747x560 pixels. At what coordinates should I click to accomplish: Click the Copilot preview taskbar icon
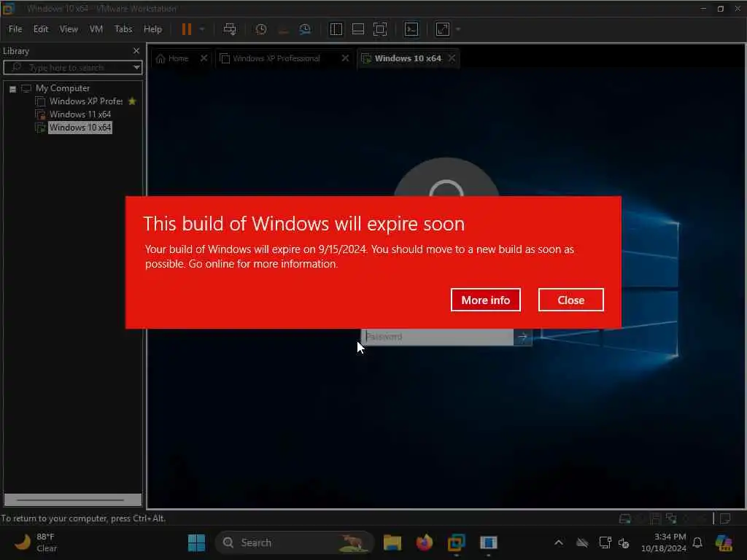tap(724, 542)
